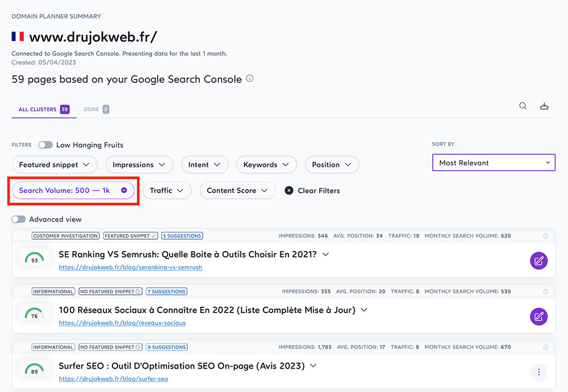Viewport: 568px width, 392px height.
Task: Open the search magnifier icon
Action: tap(523, 106)
